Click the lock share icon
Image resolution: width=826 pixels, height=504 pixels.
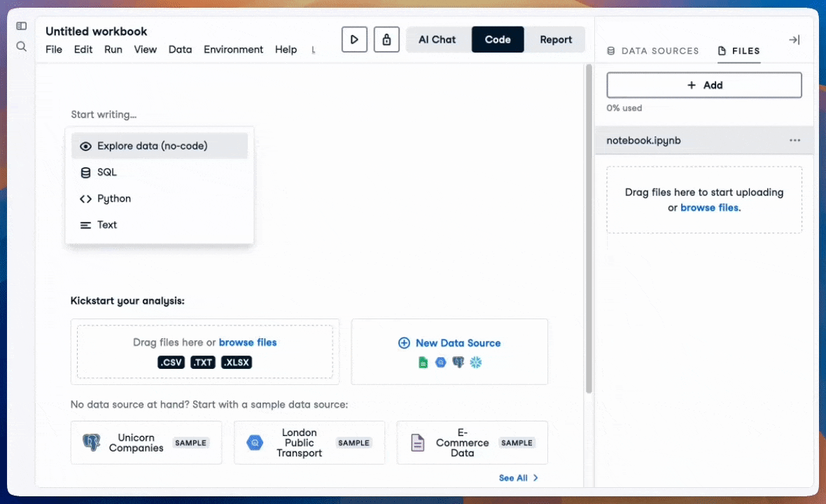pyautogui.click(x=386, y=39)
